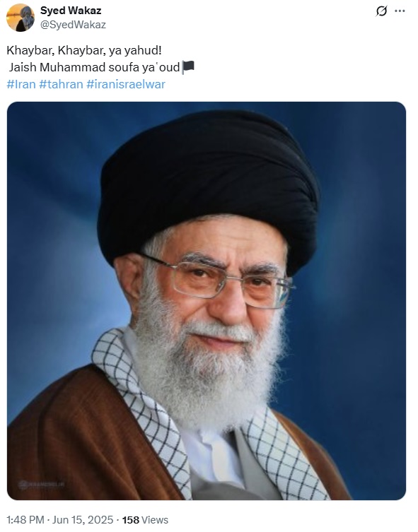Click the Jun 15, 2025 date
Image resolution: width=418 pixels, height=532 pixels.
tap(83, 520)
